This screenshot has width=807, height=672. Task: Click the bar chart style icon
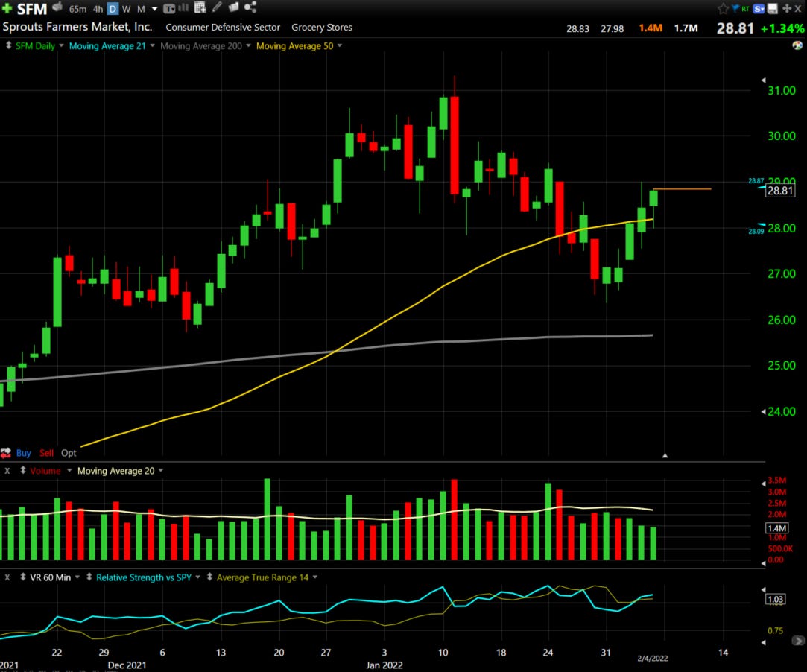[x=183, y=7]
